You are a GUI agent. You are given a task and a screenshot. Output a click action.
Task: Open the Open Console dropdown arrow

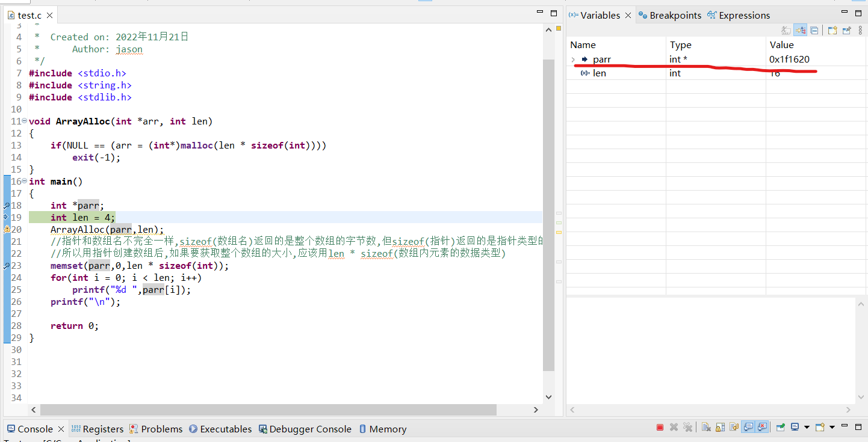[831, 427]
